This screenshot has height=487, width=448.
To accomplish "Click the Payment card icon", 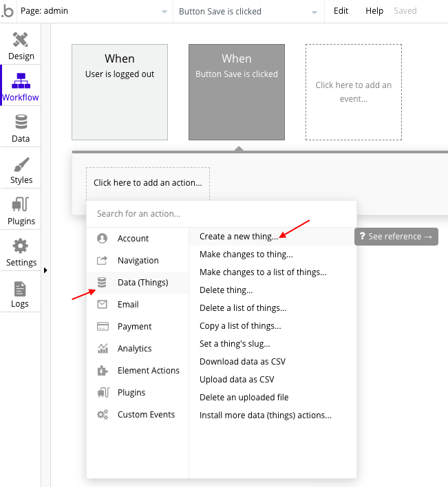I will tap(103, 327).
